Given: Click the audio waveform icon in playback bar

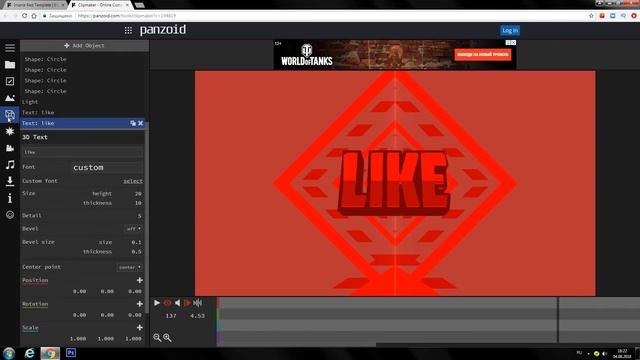Looking at the screenshot, I should (198, 303).
